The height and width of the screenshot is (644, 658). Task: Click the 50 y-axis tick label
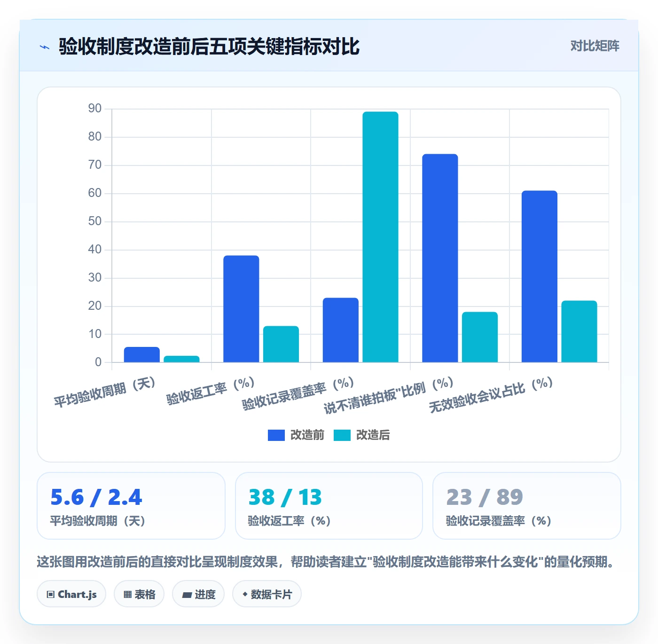(95, 221)
